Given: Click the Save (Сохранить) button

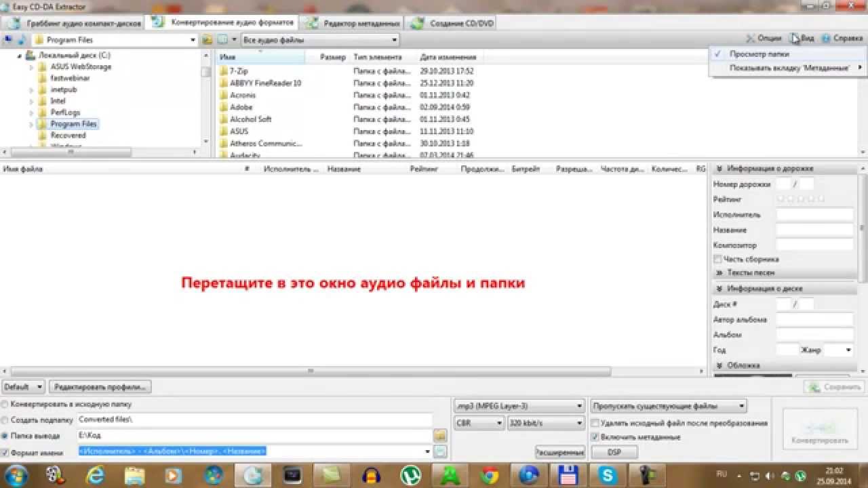Looking at the screenshot, I should [x=833, y=387].
